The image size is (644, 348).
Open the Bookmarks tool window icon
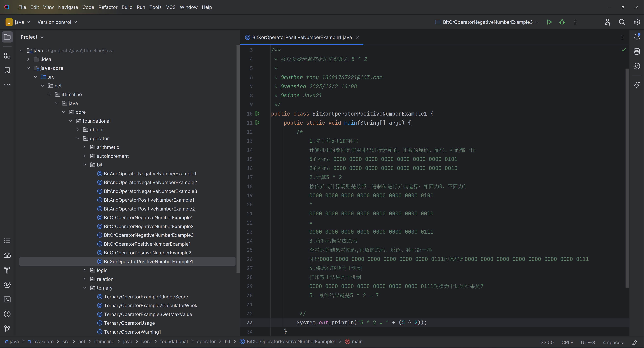[x=7, y=70]
